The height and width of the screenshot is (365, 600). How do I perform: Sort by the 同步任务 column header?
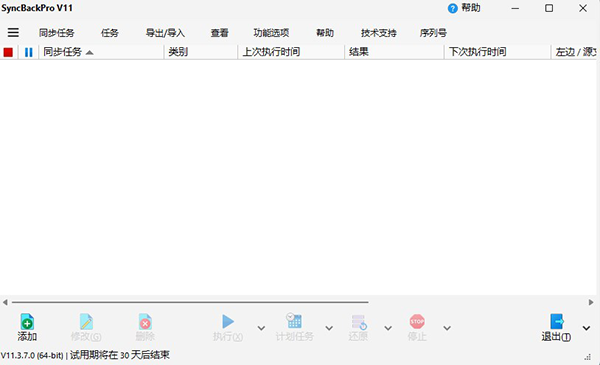tap(101, 52)
